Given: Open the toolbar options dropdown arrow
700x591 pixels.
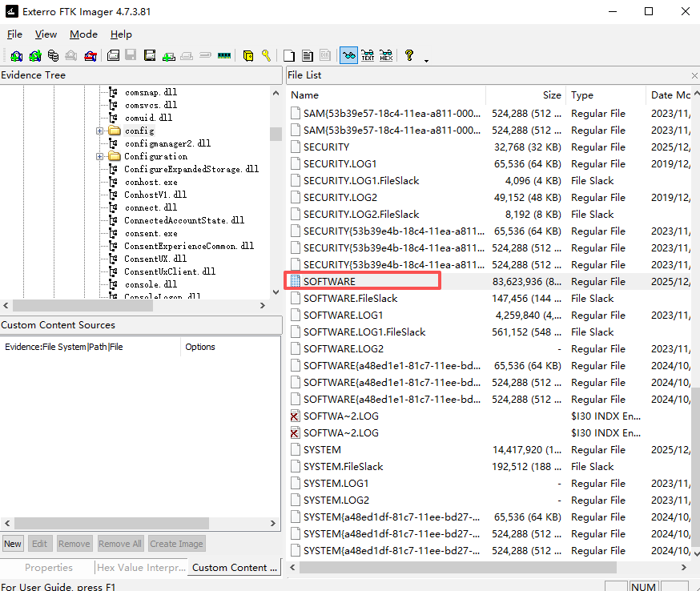Looking at the screenshot, I should tap(426, 60).
